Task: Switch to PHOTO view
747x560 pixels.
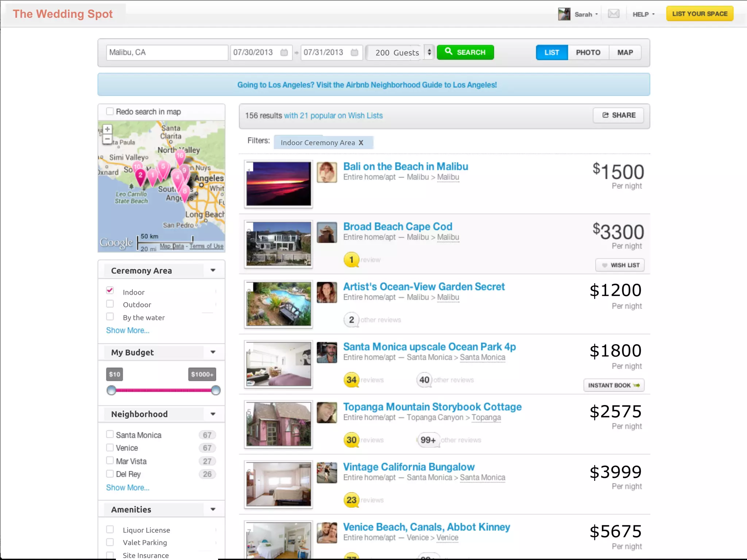Action: [x=588, y=52]
